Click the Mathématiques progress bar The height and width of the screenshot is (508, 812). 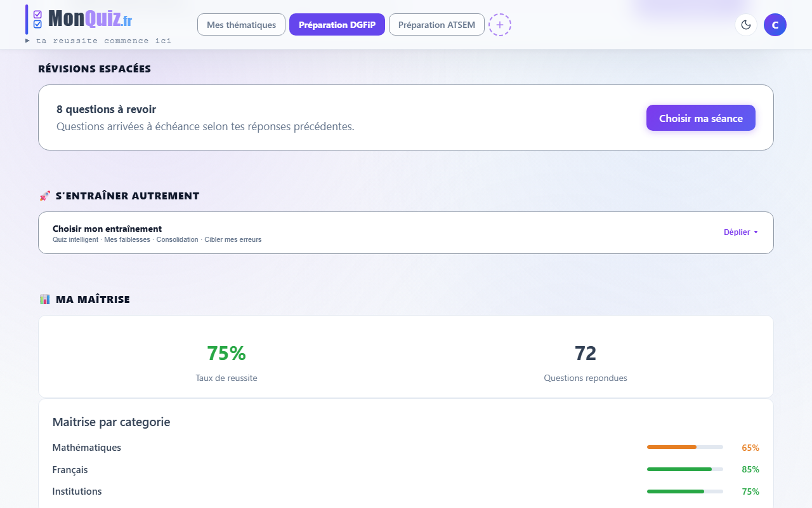[x=685, y=447]
